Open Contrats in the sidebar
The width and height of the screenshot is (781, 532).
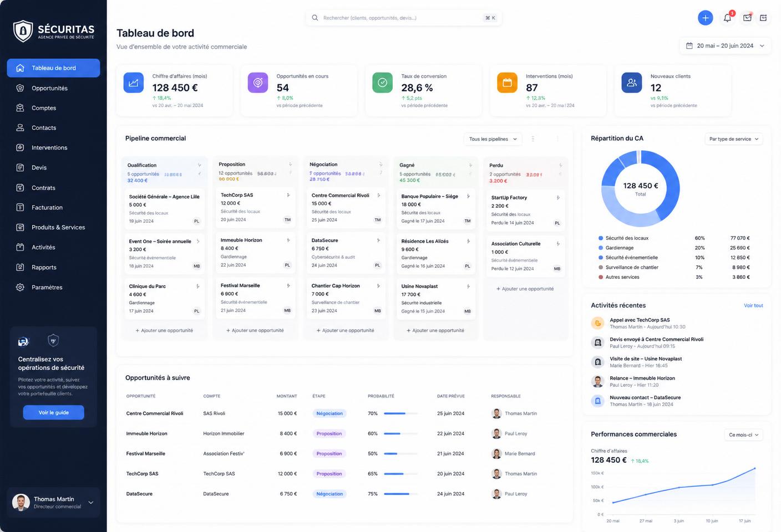pyautogui.click(x=53, y=188)
